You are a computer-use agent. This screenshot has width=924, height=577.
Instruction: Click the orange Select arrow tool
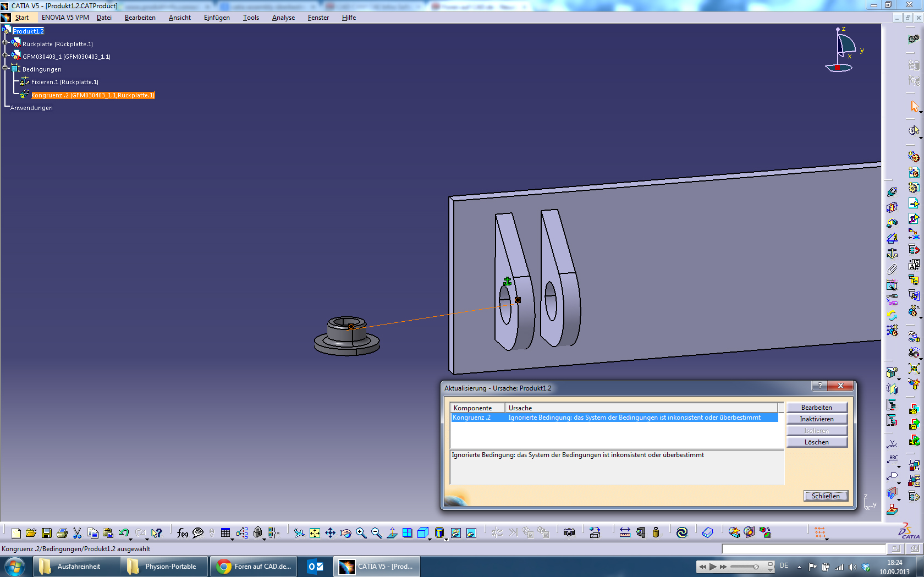914,106
